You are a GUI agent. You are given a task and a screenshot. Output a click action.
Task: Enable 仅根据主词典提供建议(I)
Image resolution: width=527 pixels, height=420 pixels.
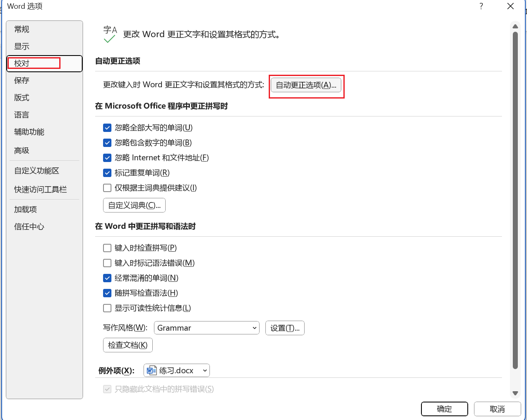tap(107, 188)
